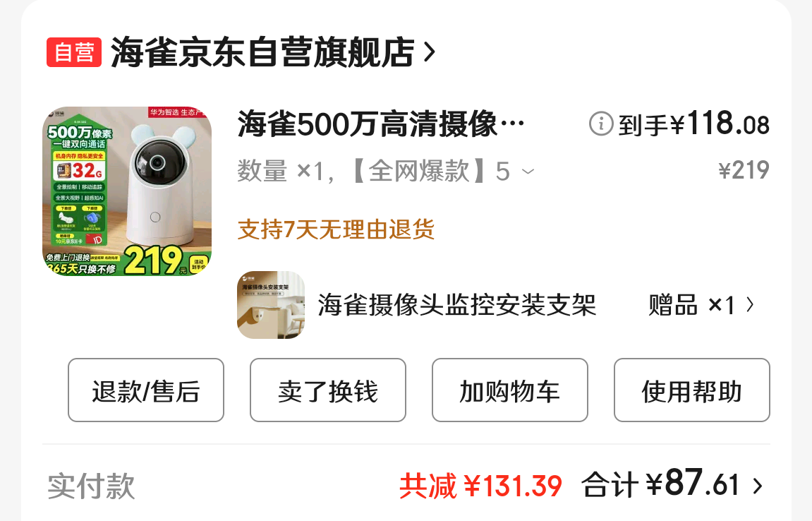Tap the info icon beside 到手价
This screenshot has height=521, width=812.
pos(601,124)
